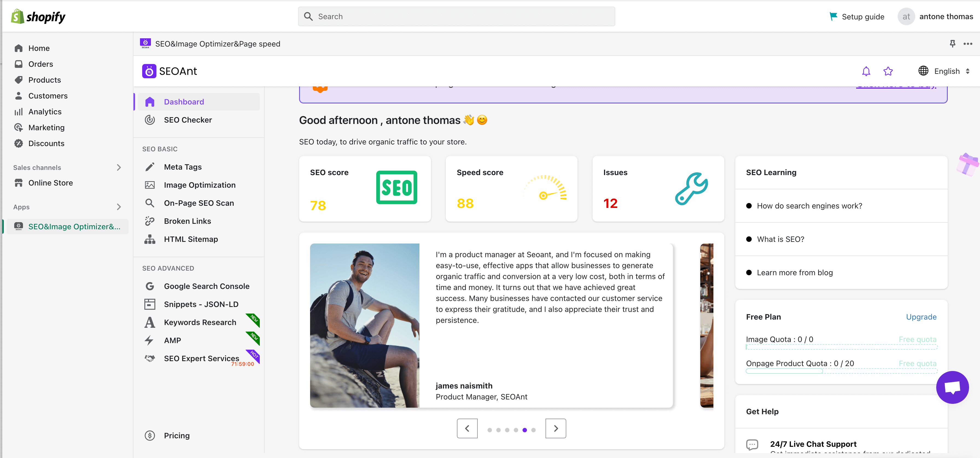Screen dimensions: 980x458
Task: Open 24/7 Live Chat Support
Action: 813,444
